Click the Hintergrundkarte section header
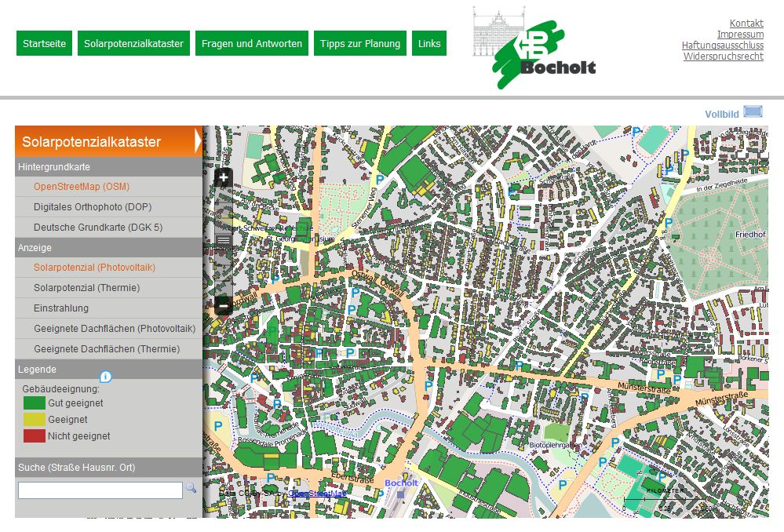Screen dimensions: 784x532 click(109, 167)
